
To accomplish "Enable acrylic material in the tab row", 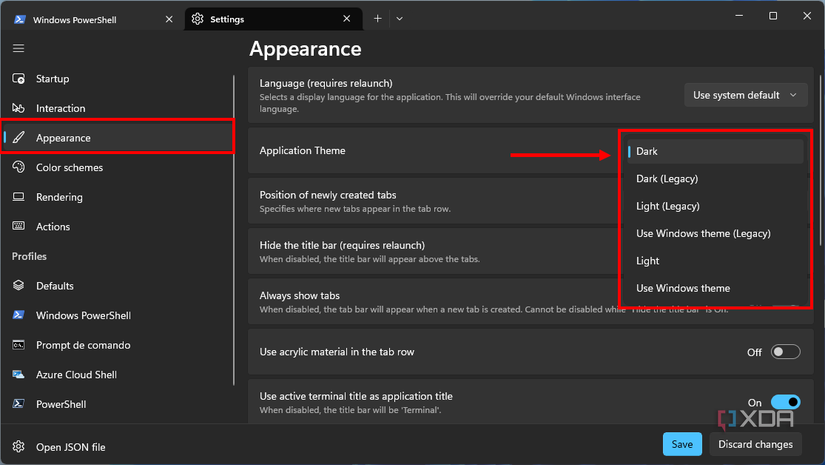I will 785,352.
